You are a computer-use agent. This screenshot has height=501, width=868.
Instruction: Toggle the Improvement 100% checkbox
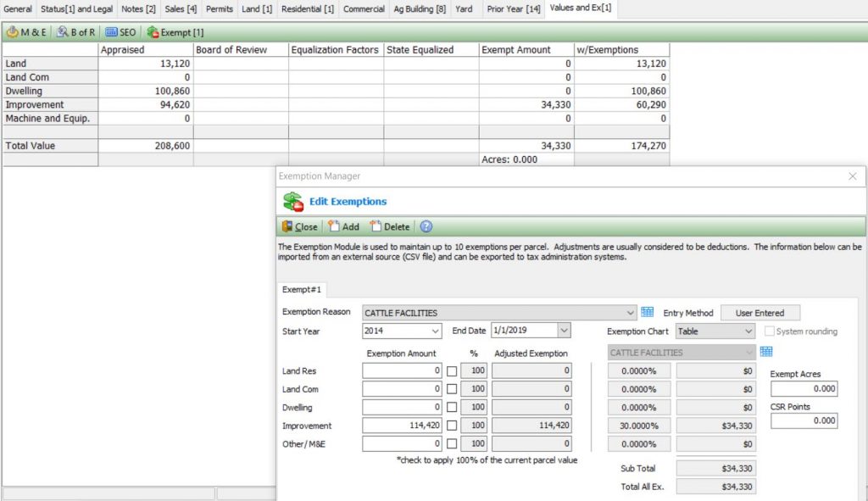(x=452, y=426)
